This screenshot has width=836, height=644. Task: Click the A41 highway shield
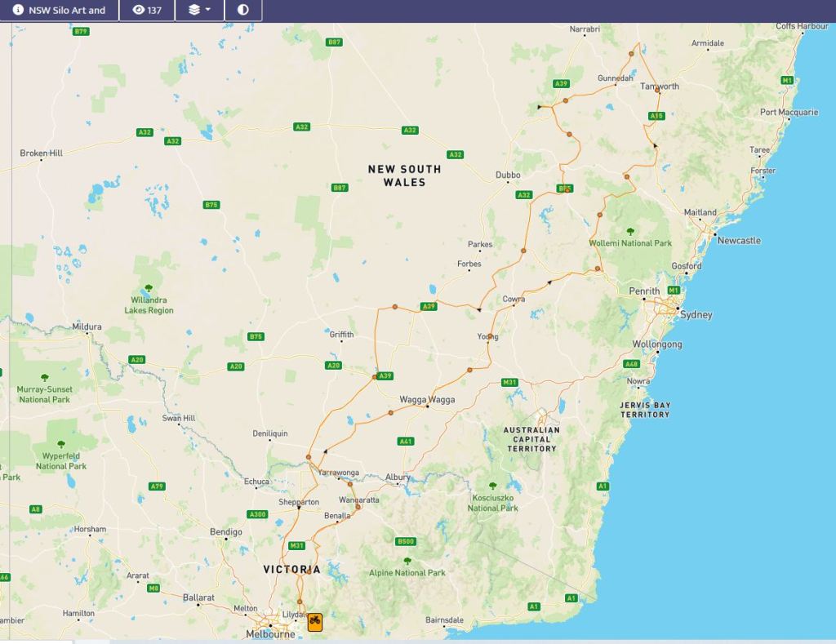pos(406,441)
